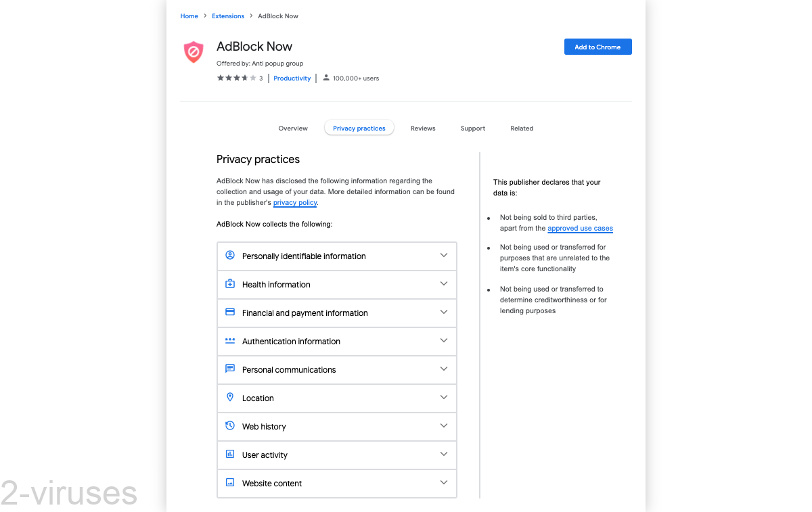Click the AdBlock Now shield logo
This screenshot has width=812, height=512.
(x=194, y=52)
